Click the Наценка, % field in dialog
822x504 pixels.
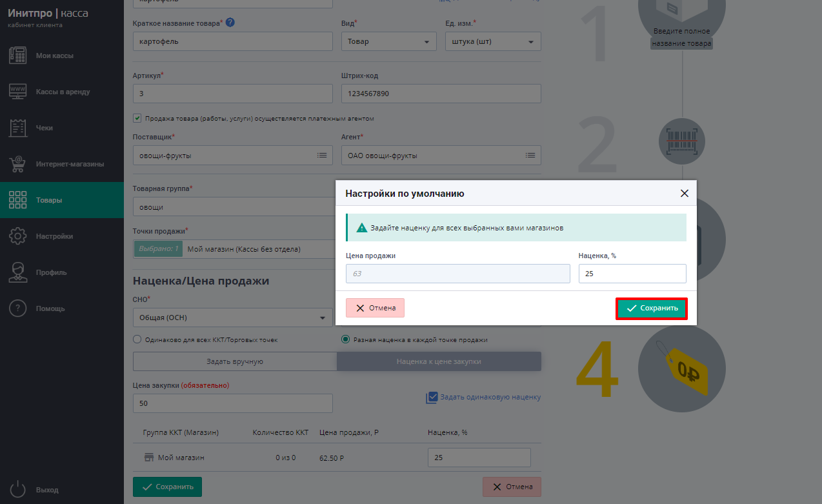[x=632, y=274]
